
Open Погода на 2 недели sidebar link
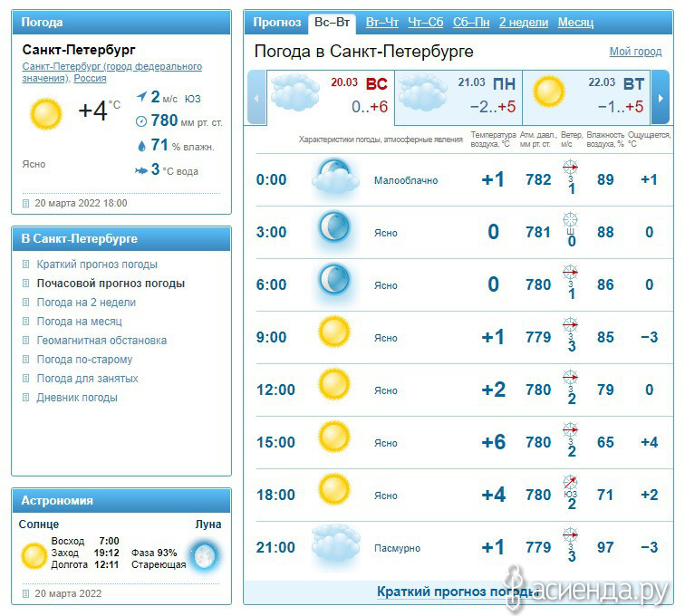[86, 303]
